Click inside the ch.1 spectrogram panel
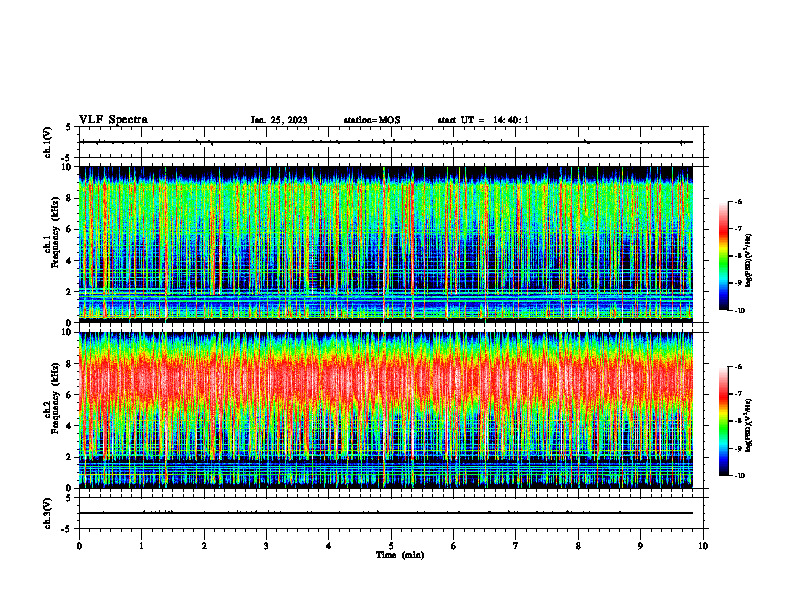Image resolution: width=792 pixels, height=612 pixels. [385, 244]
